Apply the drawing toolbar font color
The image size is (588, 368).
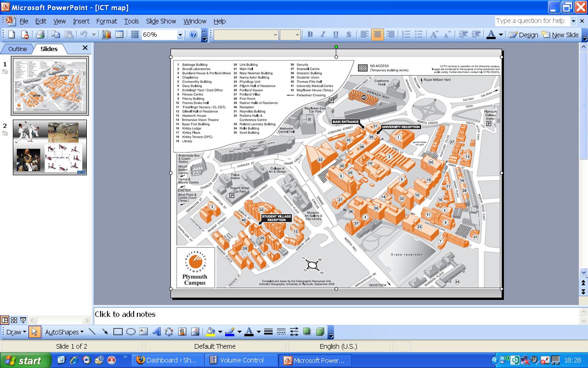[x=249, y=332]
